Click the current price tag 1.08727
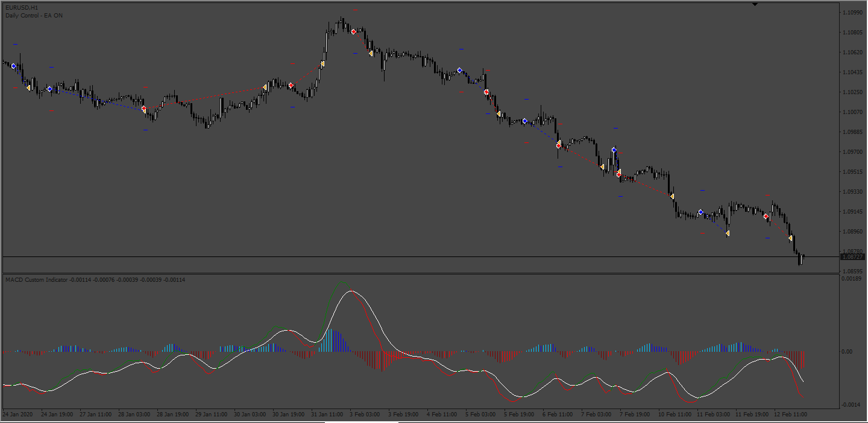 tap(852, 257)
